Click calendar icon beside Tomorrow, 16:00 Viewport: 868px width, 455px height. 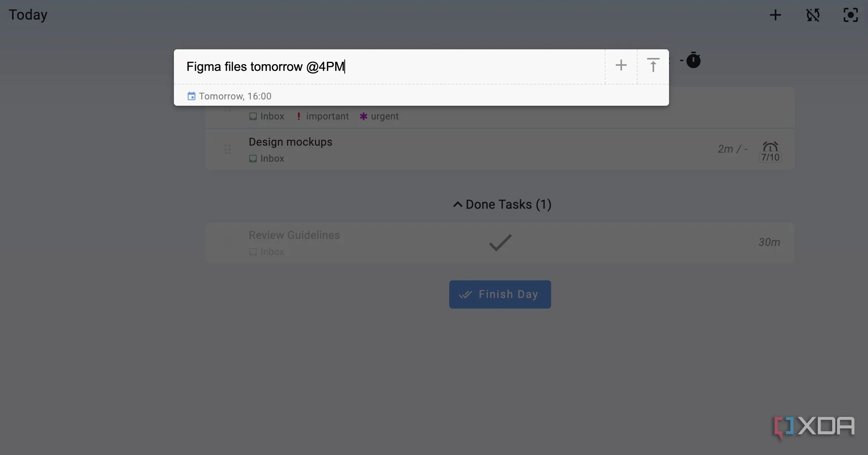point(191,96)
